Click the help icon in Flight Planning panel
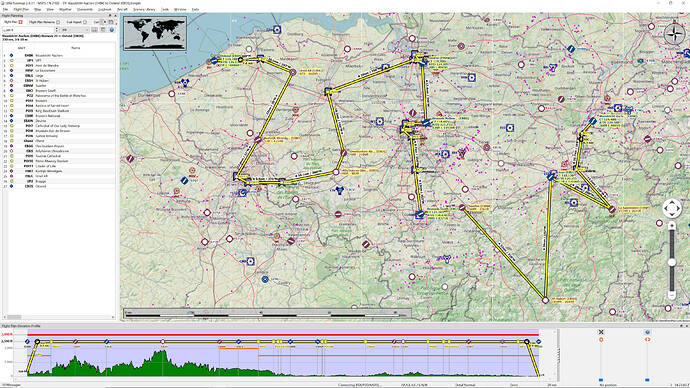 (x=112, y=30)
